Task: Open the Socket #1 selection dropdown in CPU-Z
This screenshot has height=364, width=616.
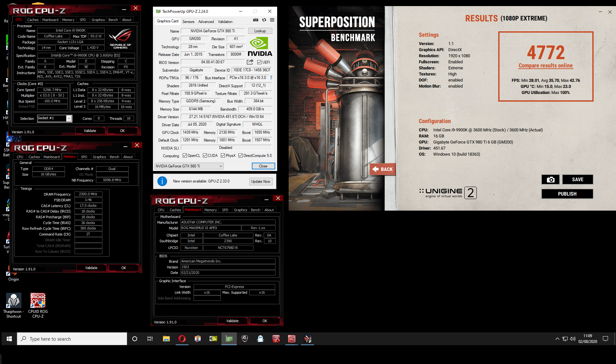Action: [x=55, y=119]
